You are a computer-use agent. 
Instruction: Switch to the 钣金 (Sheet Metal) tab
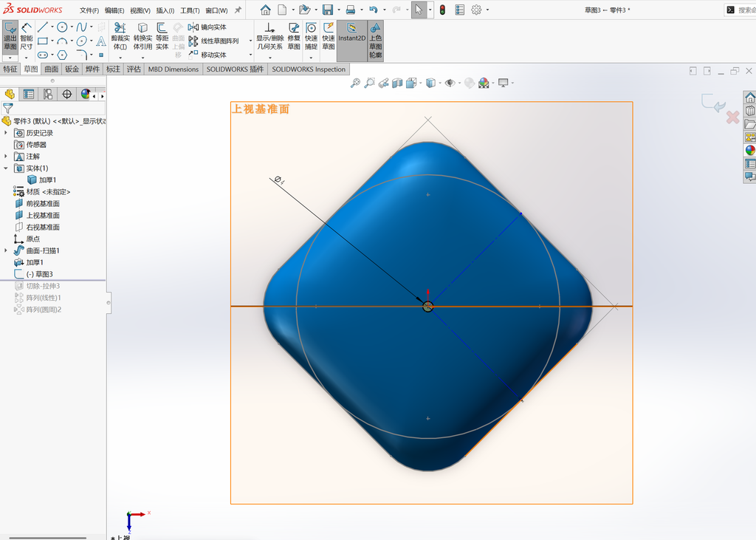tap(72, 69)
